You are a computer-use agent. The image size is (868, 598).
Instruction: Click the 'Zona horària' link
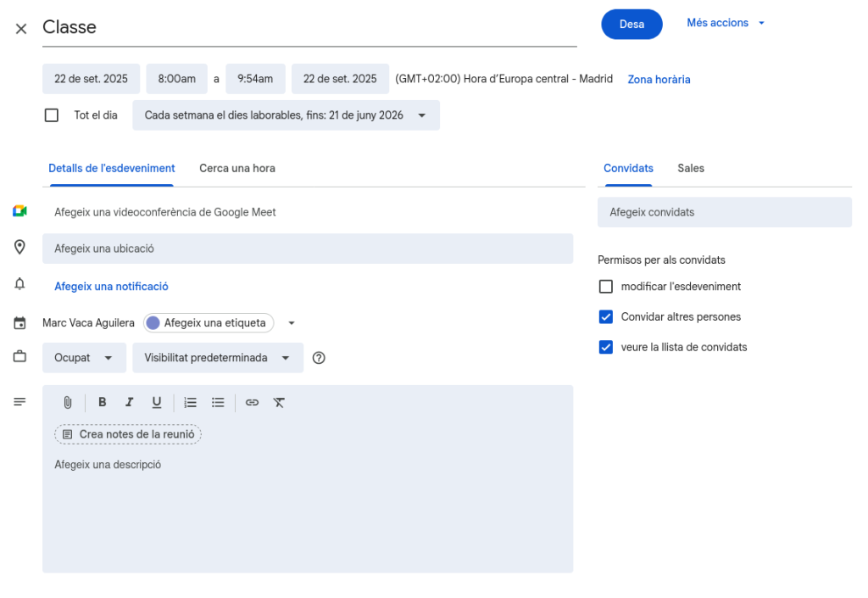659,80
